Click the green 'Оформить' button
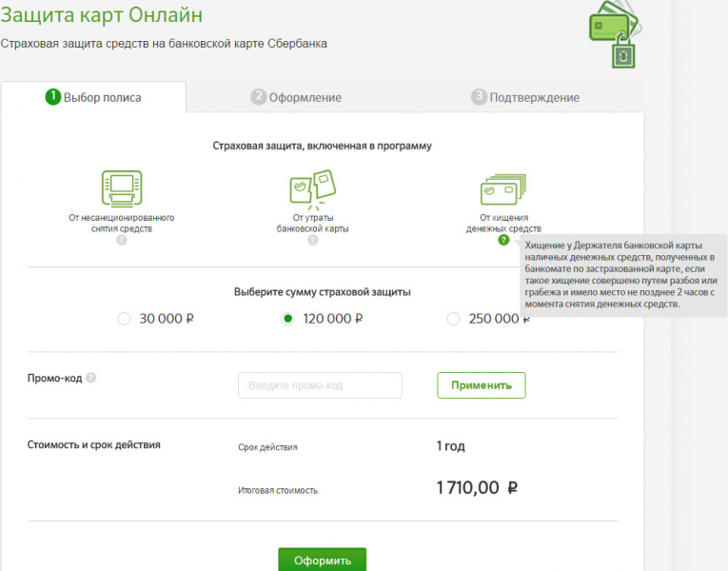 (x=322, y=560)
